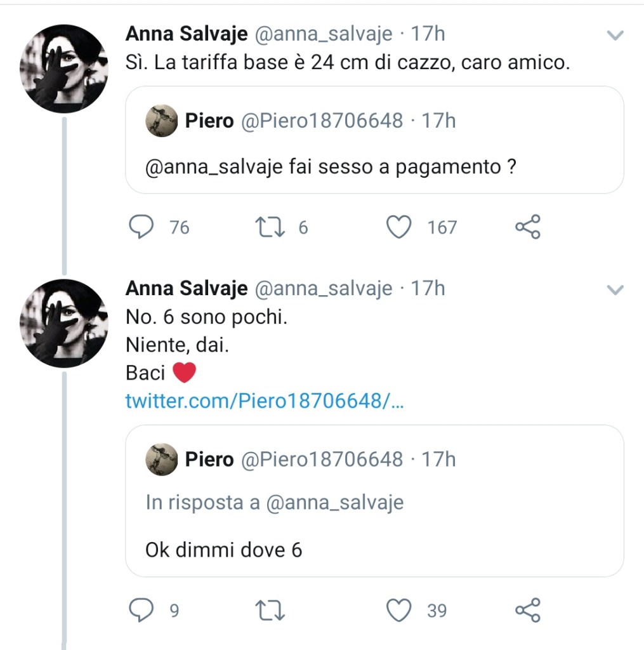Reply to the second tweet with 9 comments
644x650 pixels.
tap(141, 611)
